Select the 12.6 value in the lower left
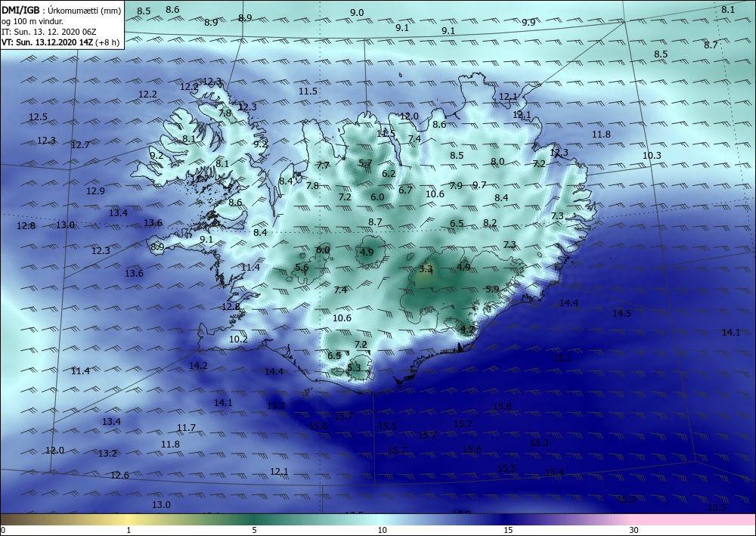The width and height of the screenshot is (756, 536). point(119,475)
